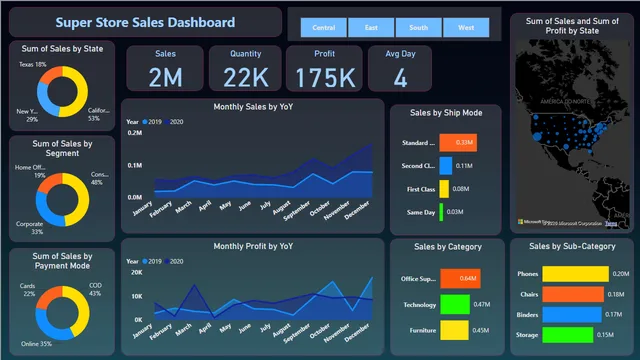Click the Cards 22% payment mode label
This screenshot has width=640, height=360.
(28, 290)
